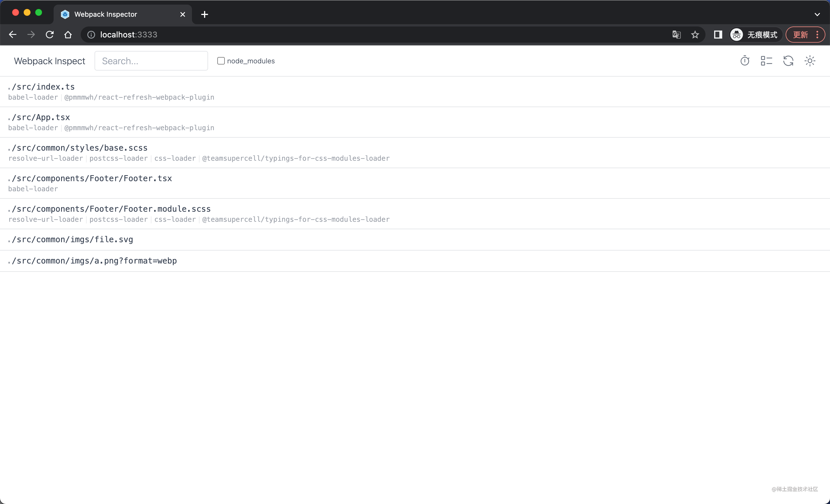Click typings-for-css-modules-loader under base.scss

(296, 159)
